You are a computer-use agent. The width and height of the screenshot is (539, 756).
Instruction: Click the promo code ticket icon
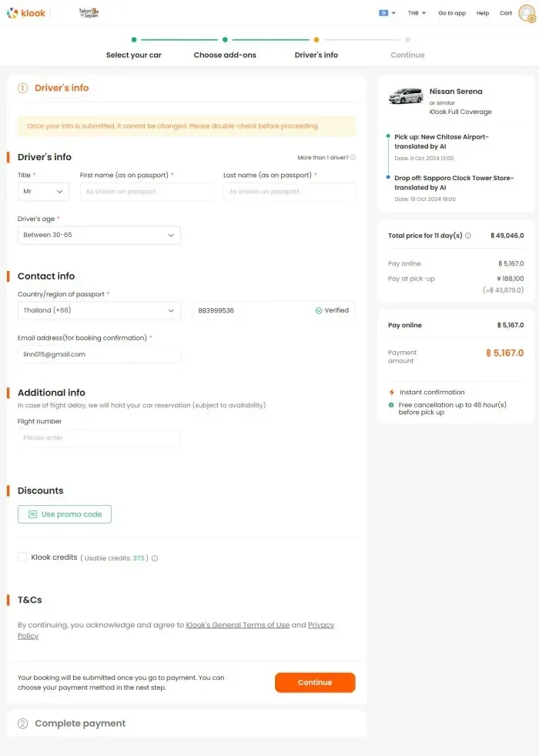coord(33,514)
